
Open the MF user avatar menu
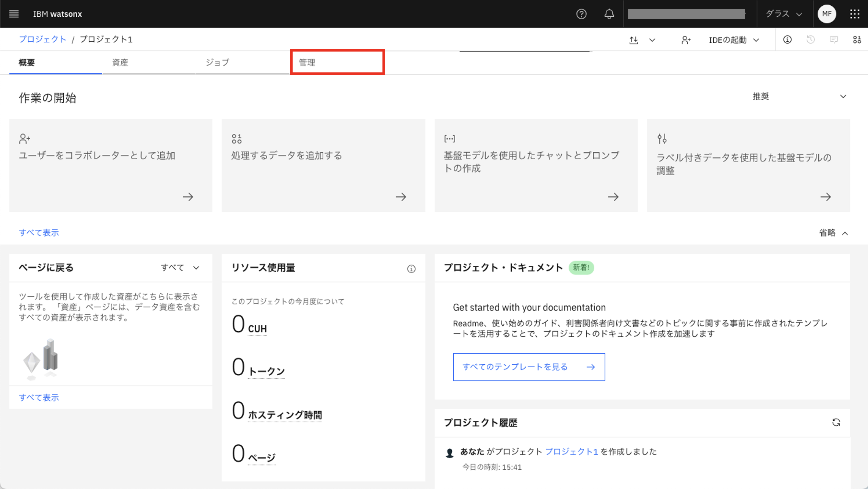coord(827,14)
